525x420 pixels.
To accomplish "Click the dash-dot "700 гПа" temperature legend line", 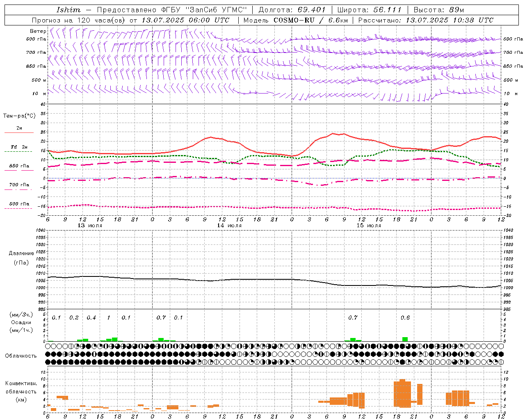I will [x=18, y=189].
